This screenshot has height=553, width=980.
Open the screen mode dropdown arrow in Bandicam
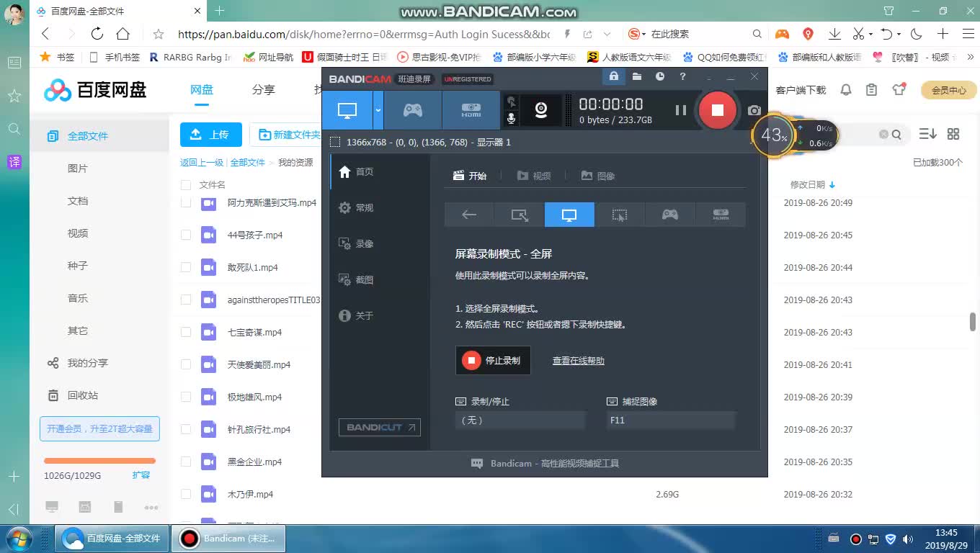(x=378, y=110)
